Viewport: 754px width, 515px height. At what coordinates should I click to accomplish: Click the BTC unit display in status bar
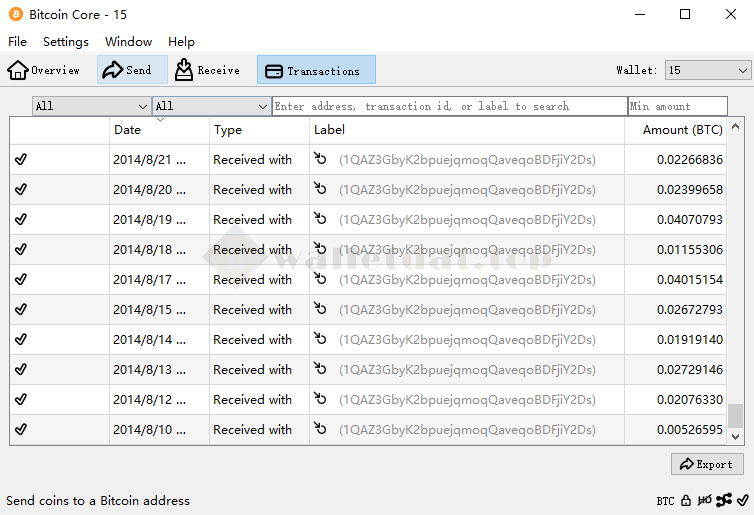(665, 500)
